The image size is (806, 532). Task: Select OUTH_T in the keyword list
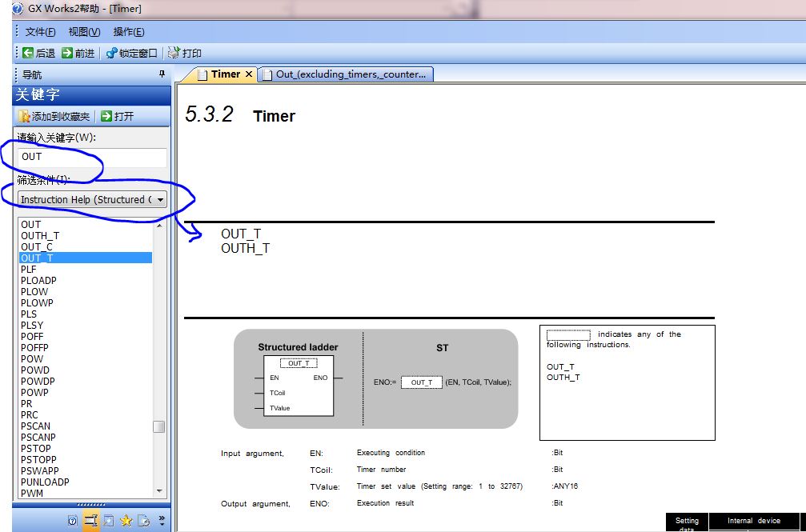tap(40, 236)
